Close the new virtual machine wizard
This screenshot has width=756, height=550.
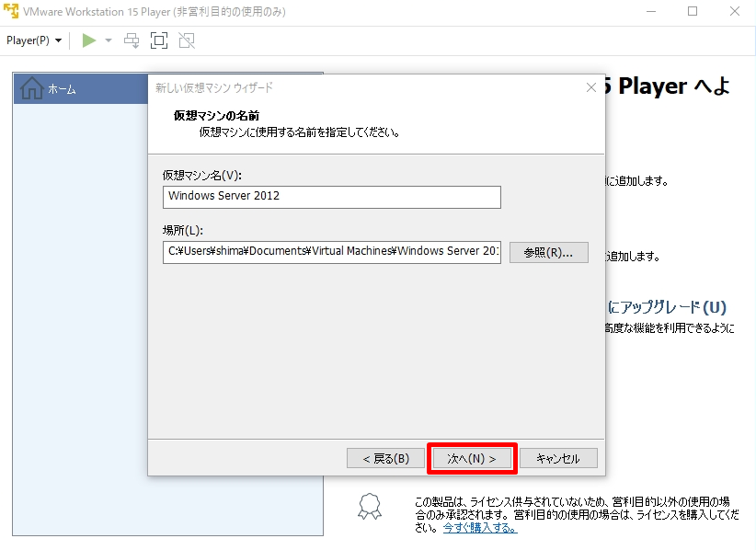[591, 87]
